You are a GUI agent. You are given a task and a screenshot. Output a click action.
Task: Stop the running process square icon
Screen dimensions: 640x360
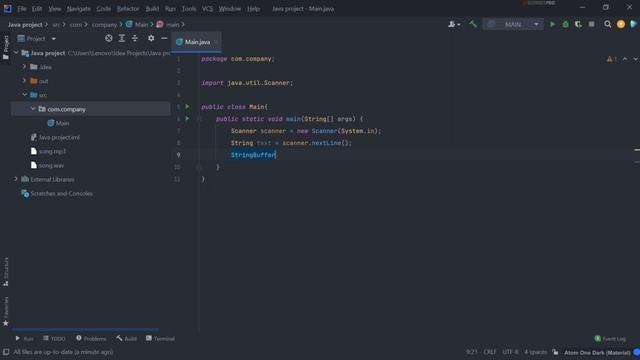point(591,24)
